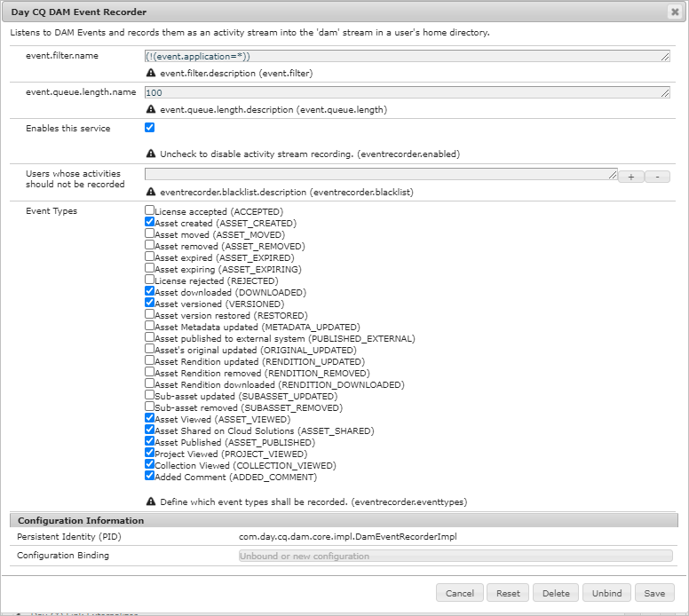
Task: Uncheck Added Comment (ADDED_COMMENT)
Action: tap(149, 476)
